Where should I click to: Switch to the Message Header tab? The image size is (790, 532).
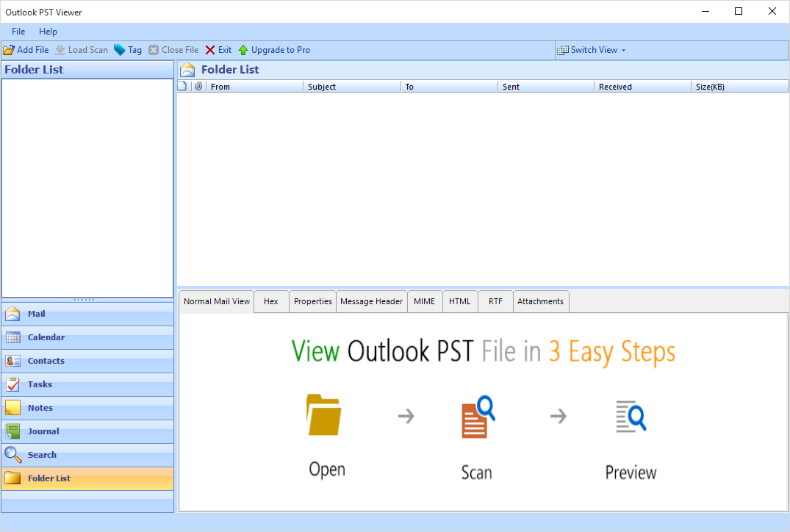pos(371,301)
